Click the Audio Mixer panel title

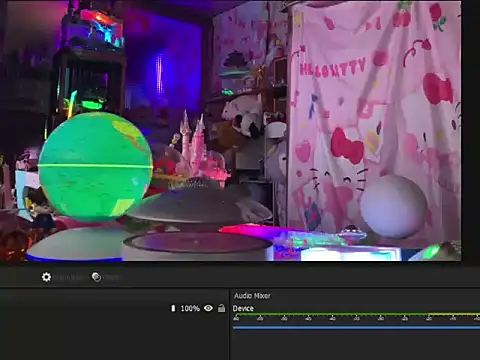(252, 296)
